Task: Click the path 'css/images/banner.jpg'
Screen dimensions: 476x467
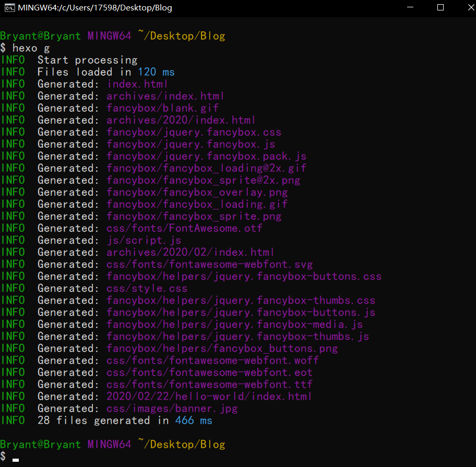Action: pyautogui.click(x=172, y=408)
